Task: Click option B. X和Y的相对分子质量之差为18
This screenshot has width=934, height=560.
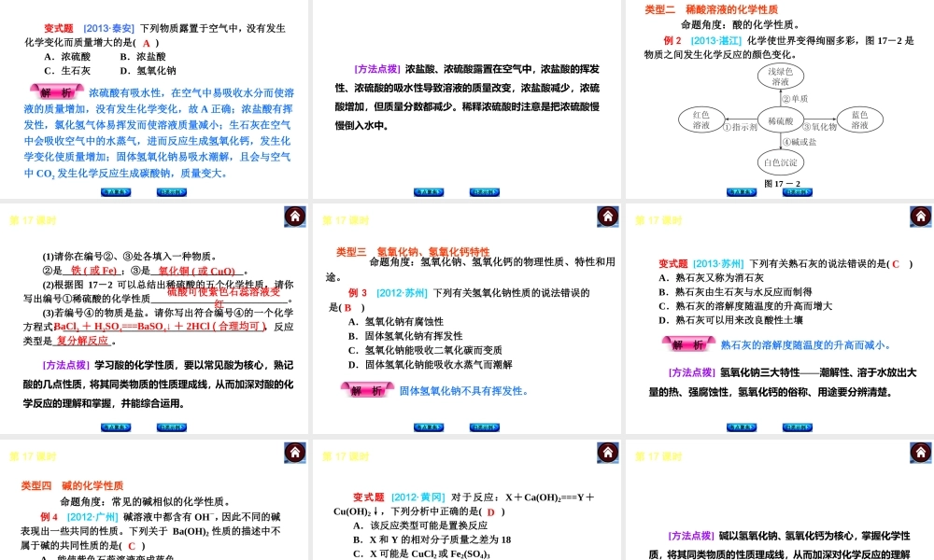Action: click(x=432, y=539)
